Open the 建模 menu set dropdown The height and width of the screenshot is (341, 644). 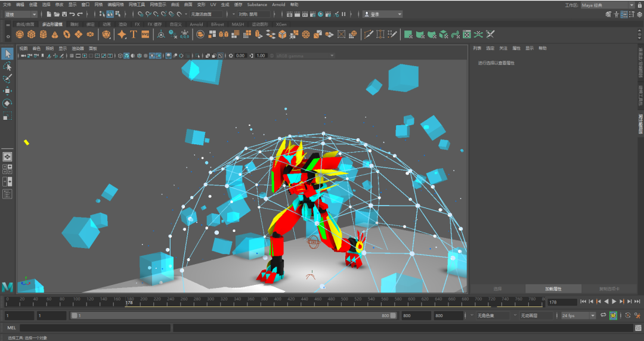pos(20,14)
